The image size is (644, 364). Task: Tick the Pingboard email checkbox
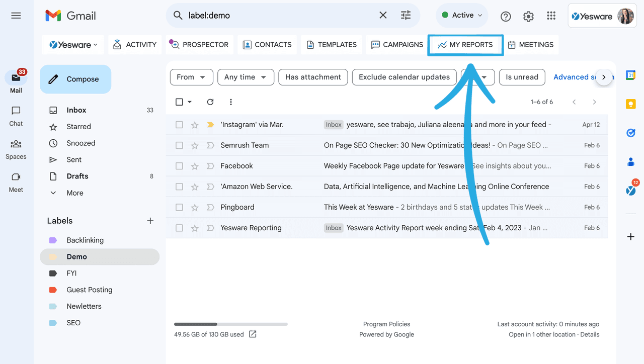pos(179,207)
